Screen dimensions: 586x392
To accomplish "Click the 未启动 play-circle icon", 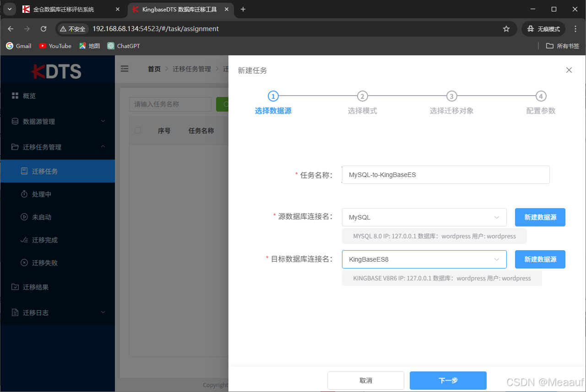I will 24,217.
